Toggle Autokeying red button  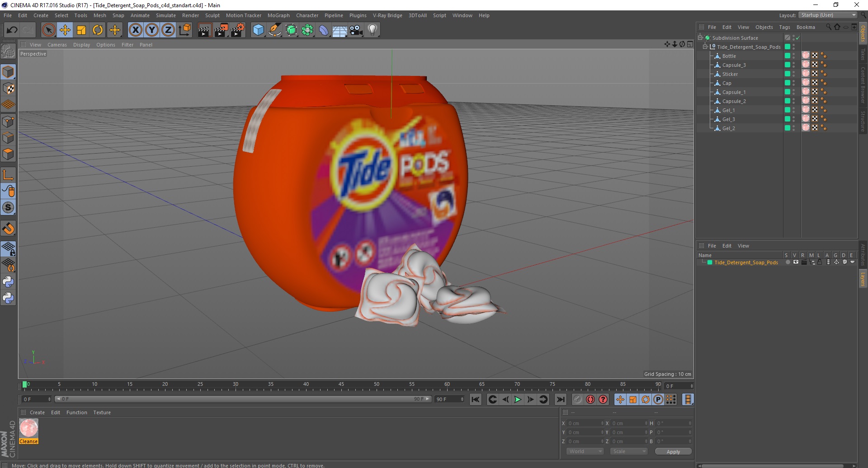pos(590,399)
